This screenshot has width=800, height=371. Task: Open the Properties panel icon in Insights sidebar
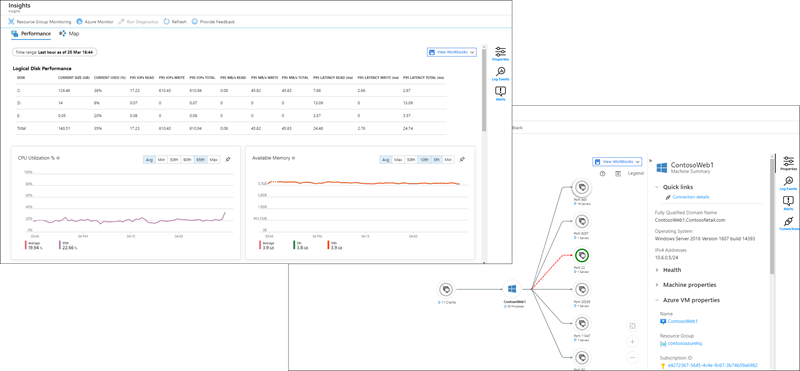[501, 53]
